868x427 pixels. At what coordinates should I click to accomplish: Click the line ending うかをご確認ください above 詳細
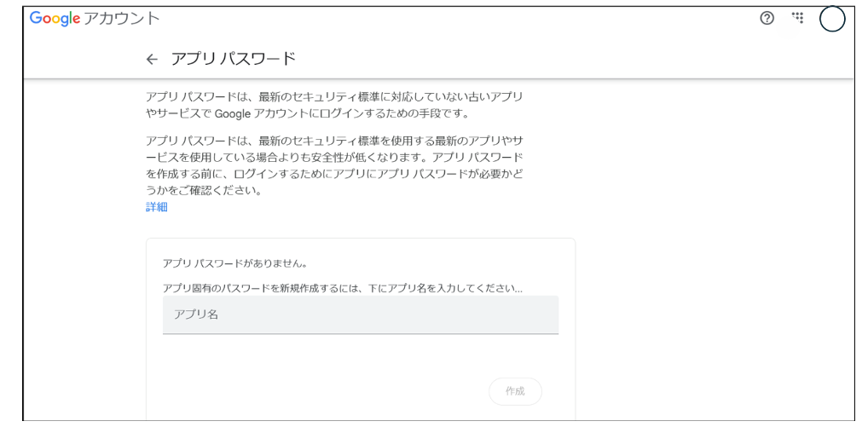coord(203,191)
